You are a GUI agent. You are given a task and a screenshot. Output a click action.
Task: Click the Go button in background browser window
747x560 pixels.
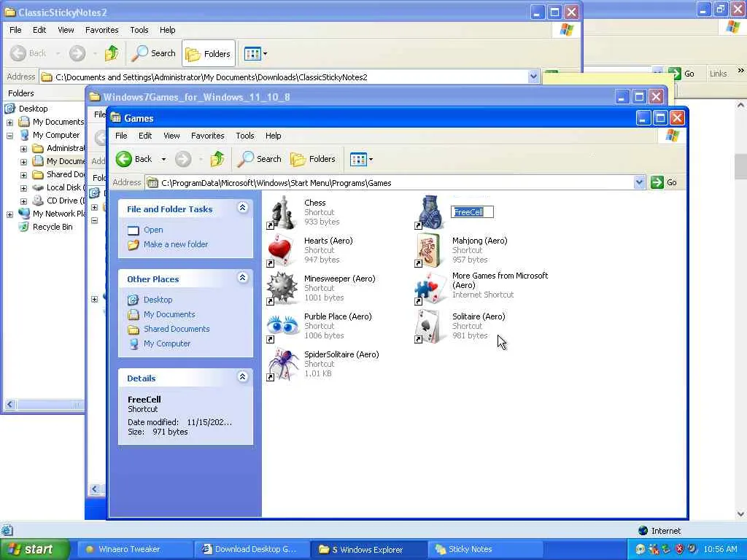[682, 74]
